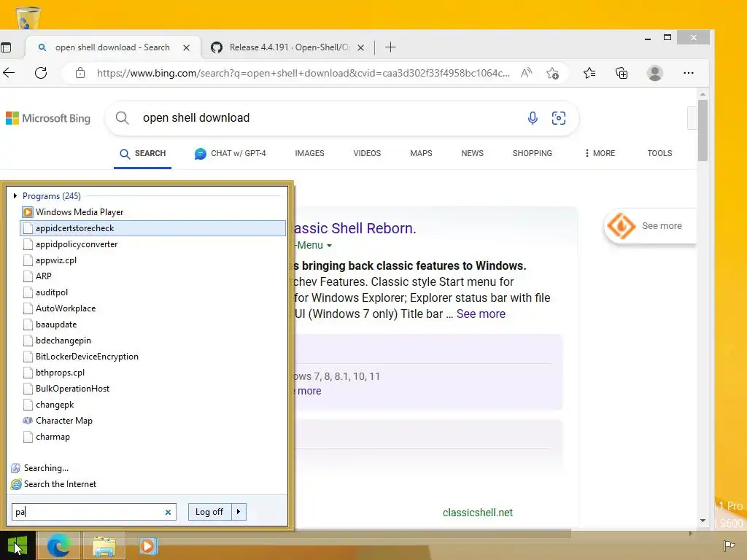Select appidpolicyconverter in the list
747x560 pixels.
click(152, 244)
